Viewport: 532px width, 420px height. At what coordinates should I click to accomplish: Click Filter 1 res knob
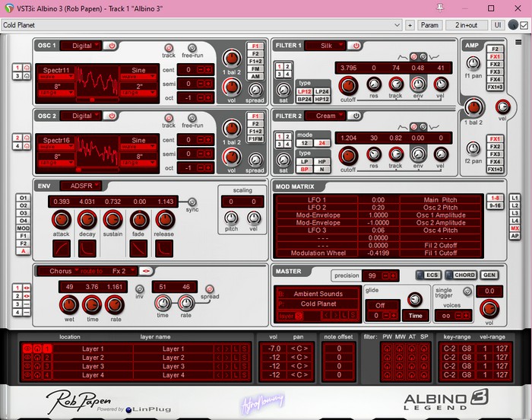tap(374, 84)
